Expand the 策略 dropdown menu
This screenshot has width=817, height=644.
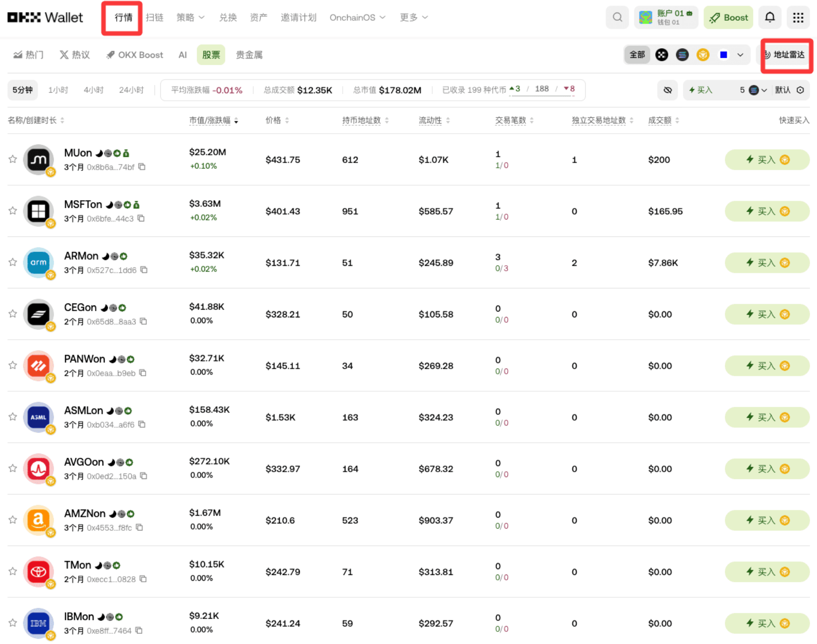[x=190, y=18]
